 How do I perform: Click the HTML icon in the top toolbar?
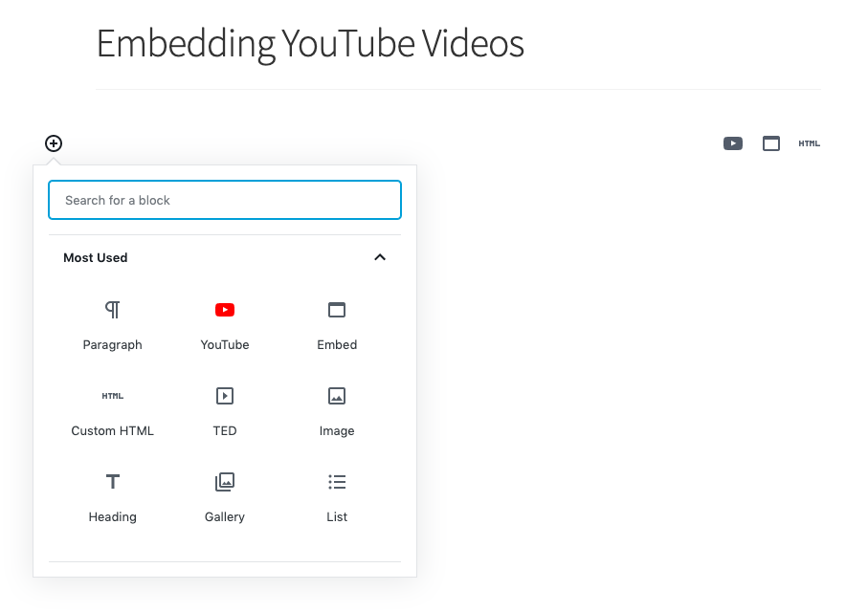[x=809, y=142]
